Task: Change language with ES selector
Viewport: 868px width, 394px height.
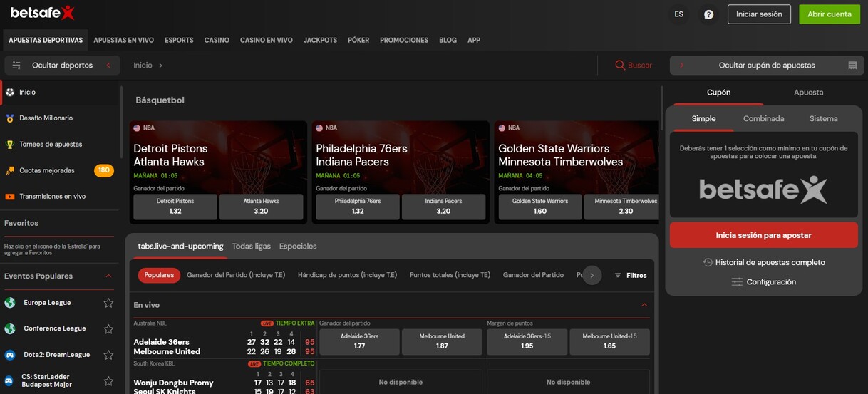Action: click(x=678, y=14)
